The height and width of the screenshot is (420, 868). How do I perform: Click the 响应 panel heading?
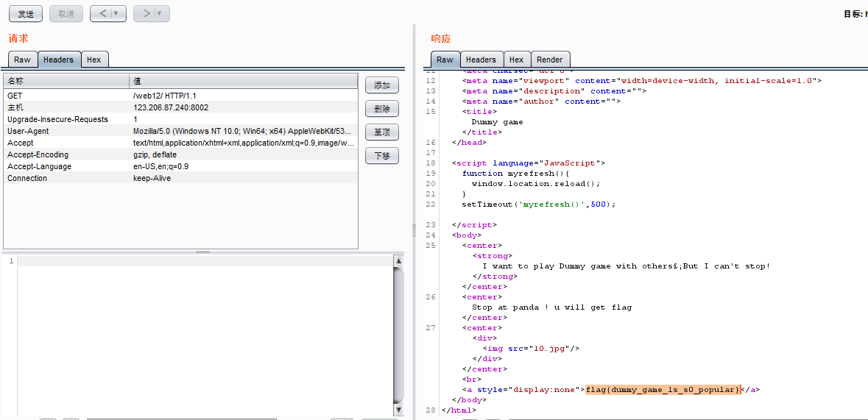pos(441,38)
